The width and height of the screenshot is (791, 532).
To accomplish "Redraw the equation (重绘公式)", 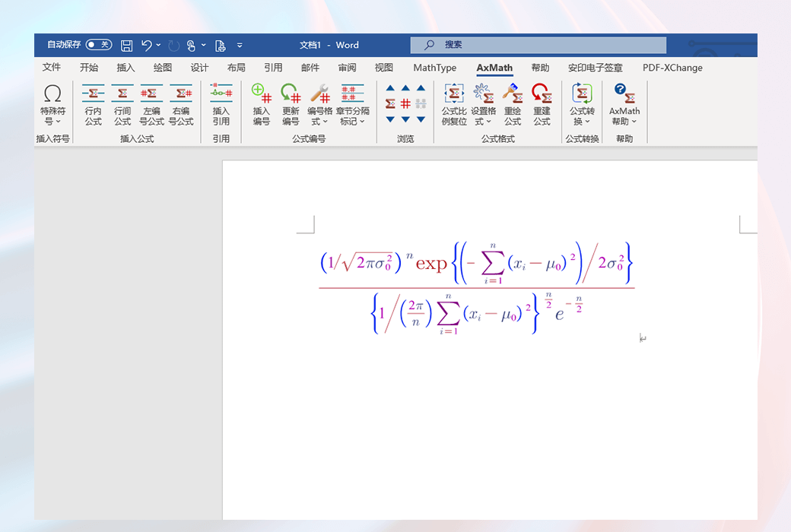I will pos(513,106).
